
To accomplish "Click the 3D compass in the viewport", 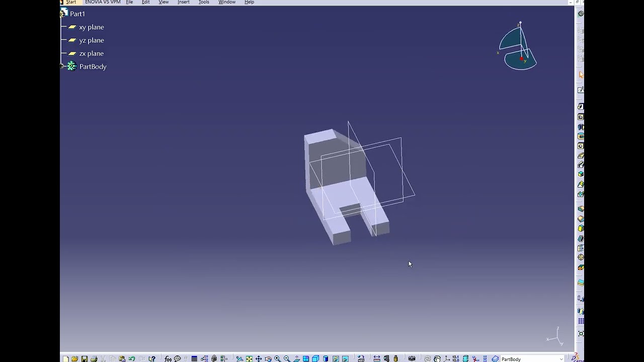I will [x=518, y=47].
